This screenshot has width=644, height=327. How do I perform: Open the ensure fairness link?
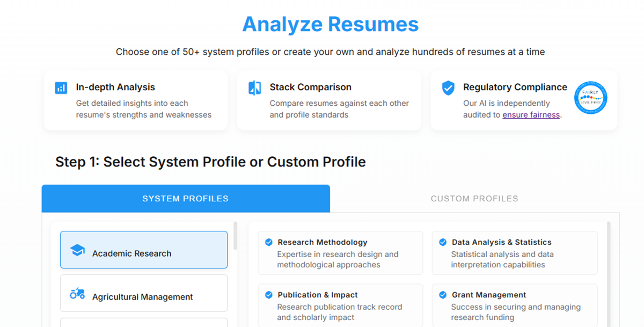(x=531, y=114)
